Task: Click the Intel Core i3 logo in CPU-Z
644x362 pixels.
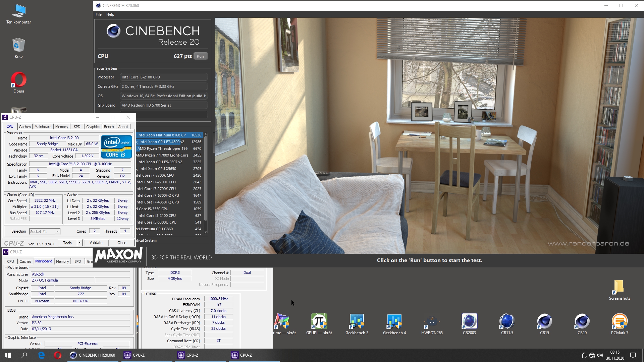Action: [116, 146]
